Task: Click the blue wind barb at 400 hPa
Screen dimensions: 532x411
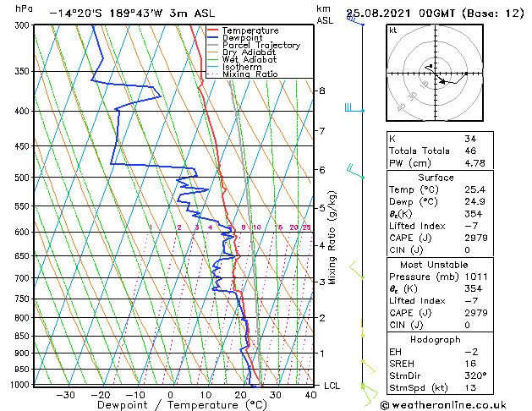Action: coord(354,108)
